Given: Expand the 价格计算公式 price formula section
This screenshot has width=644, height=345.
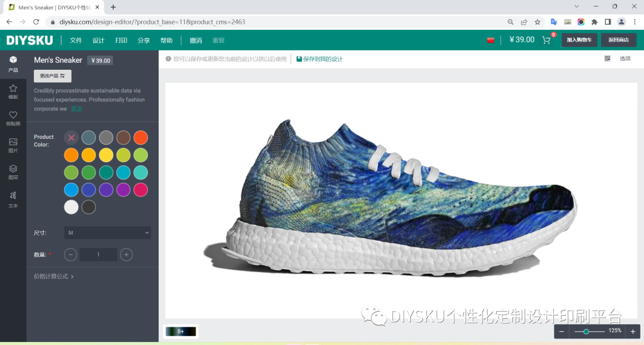Looking at the screenshot, I should point(54,276).
